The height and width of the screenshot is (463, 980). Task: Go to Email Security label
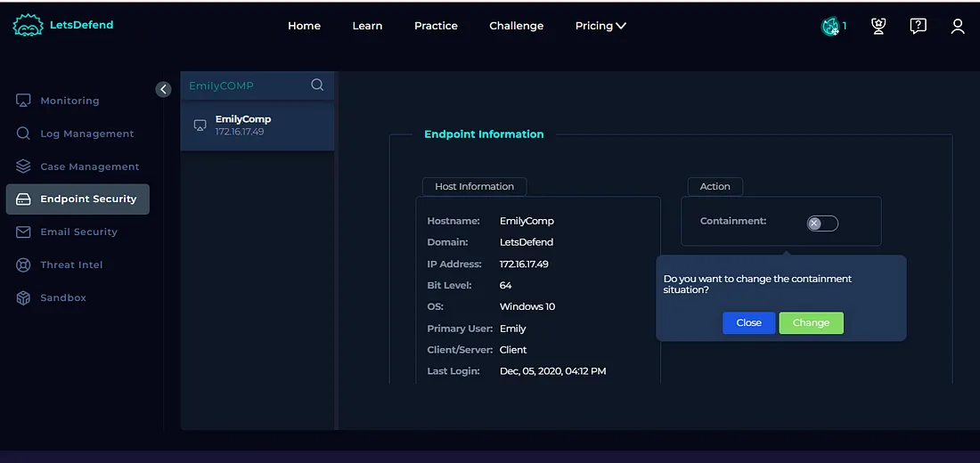coord(78,231)
